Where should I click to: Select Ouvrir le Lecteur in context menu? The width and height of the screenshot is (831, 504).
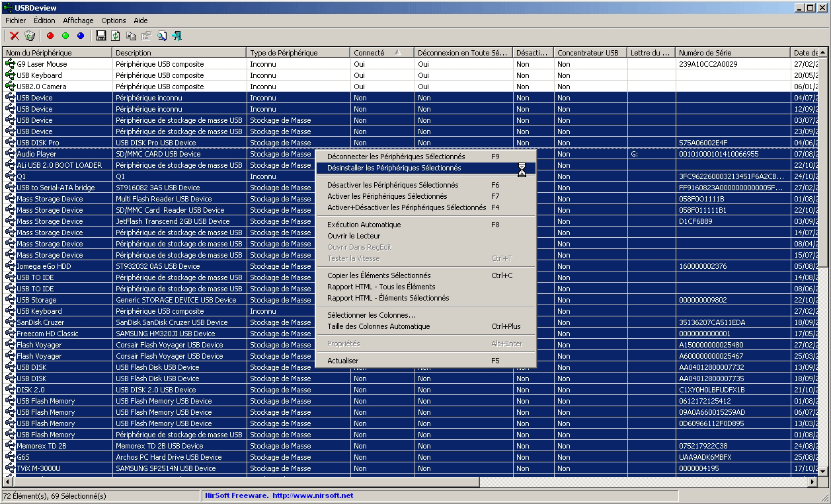[x=426, y=236]
